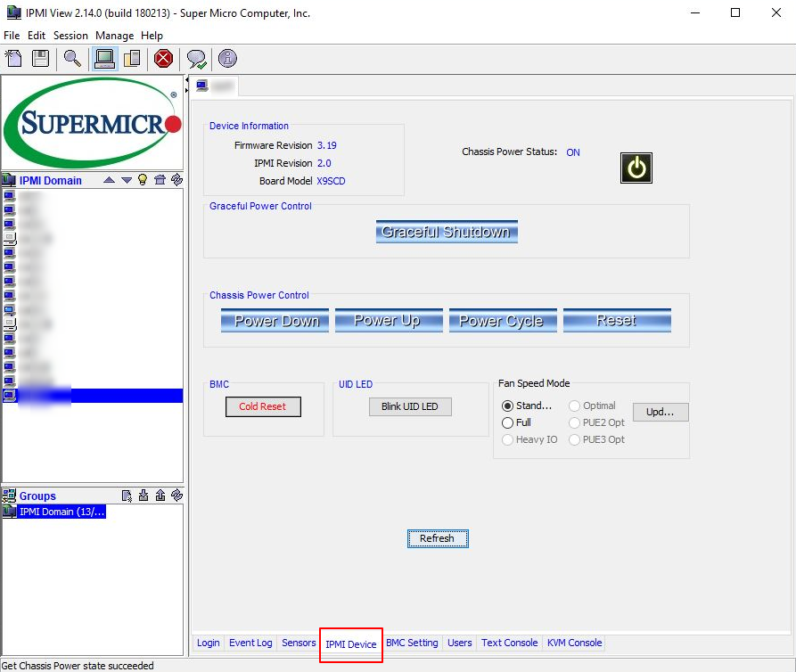Click the floppy disk save icon
796x672 pixels.
[40, 59]
